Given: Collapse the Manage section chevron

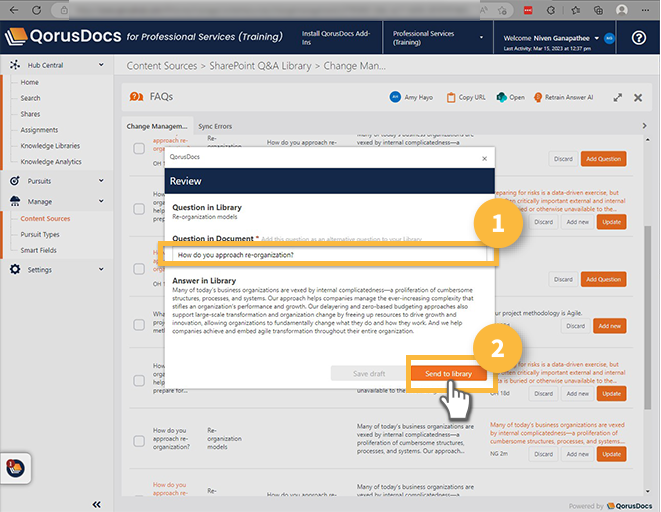Looking at the screenshot, I should (101, 201).
